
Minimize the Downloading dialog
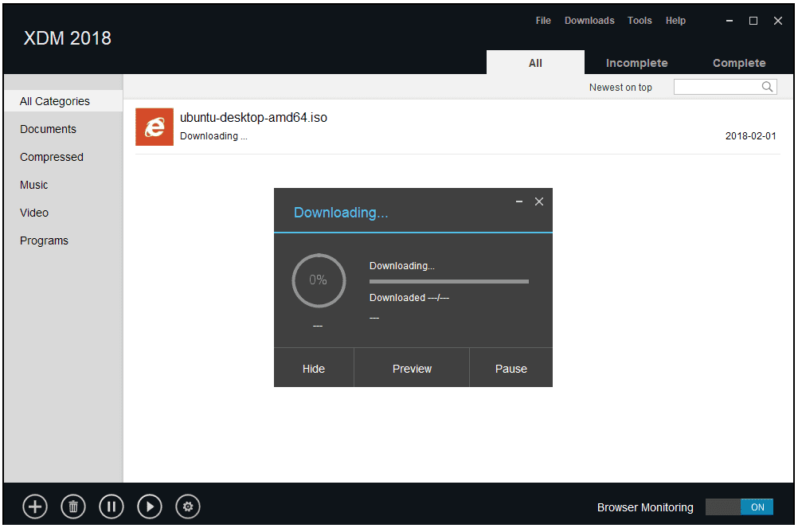[519, 202]
